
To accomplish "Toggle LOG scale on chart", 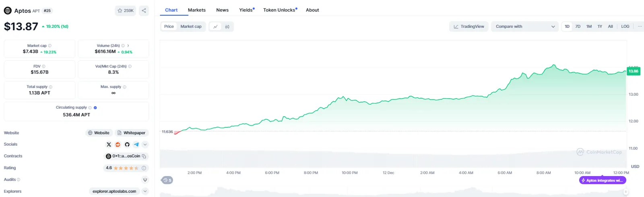I will click(625, 27).
